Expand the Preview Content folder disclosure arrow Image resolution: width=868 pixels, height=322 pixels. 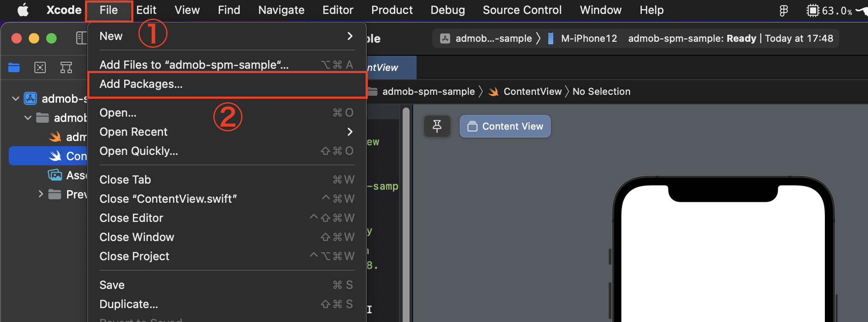coord(41,194)
